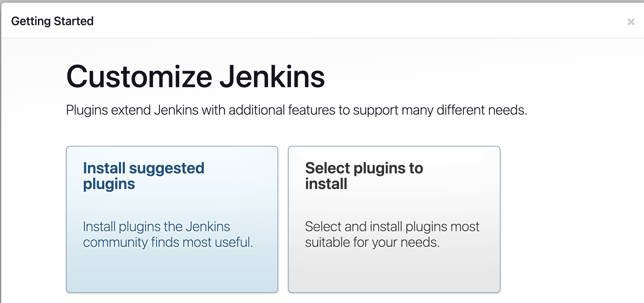The height and width of the screenshot is (303, 644).
Task: Click the 'Install suggested plugins' bold heading
Action: 144,176
